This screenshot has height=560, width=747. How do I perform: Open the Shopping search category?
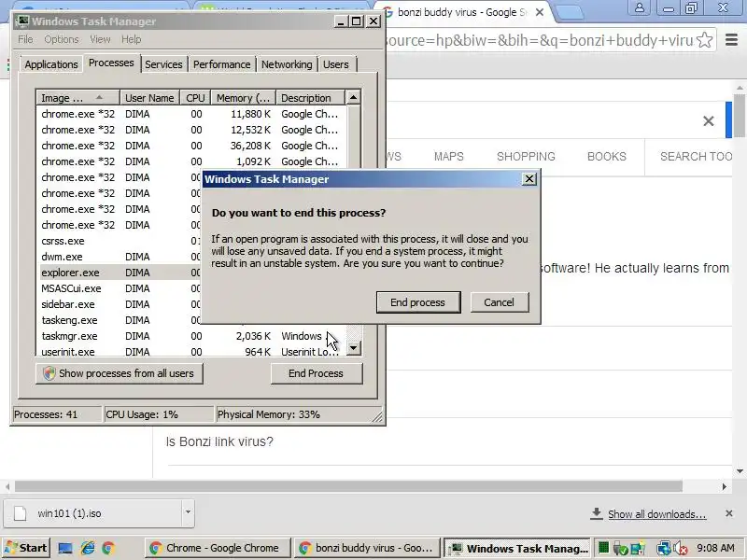(x=526, y=157)
